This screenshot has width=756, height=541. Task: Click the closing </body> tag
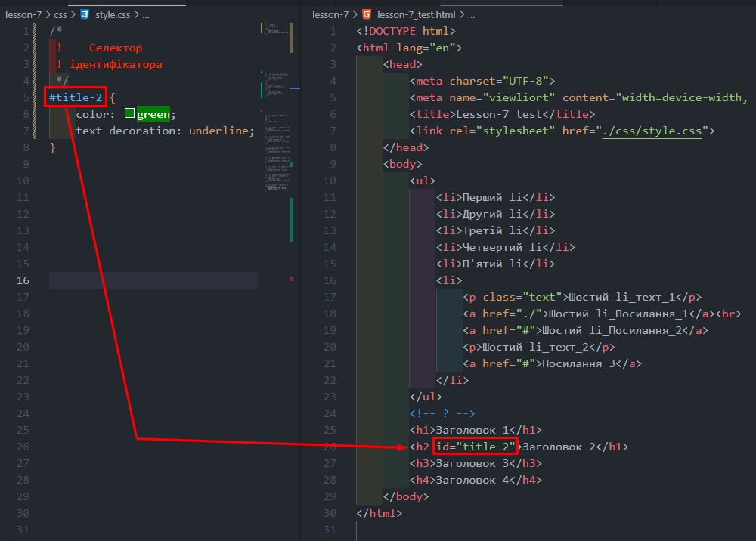click(406, 496)
